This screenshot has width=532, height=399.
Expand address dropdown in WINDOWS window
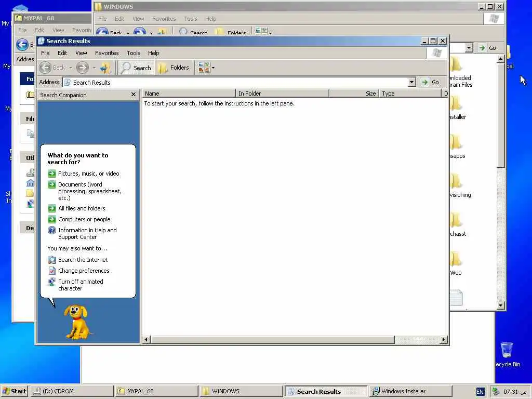click(x=469, y=48)
